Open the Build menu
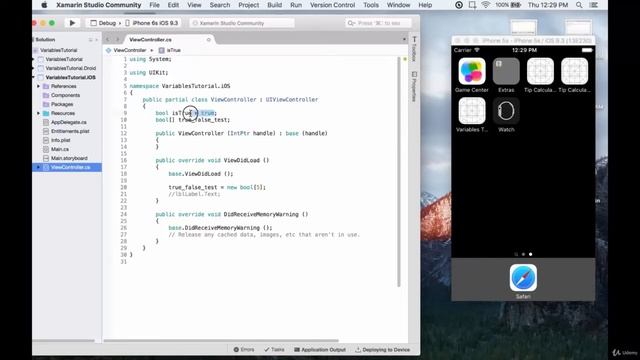Image resolution: width=640 pixels, height=360 pixels. 274,5
